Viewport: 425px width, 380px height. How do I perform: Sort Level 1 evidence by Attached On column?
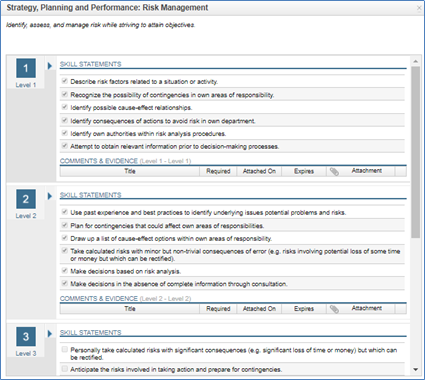tap(259, 171)
